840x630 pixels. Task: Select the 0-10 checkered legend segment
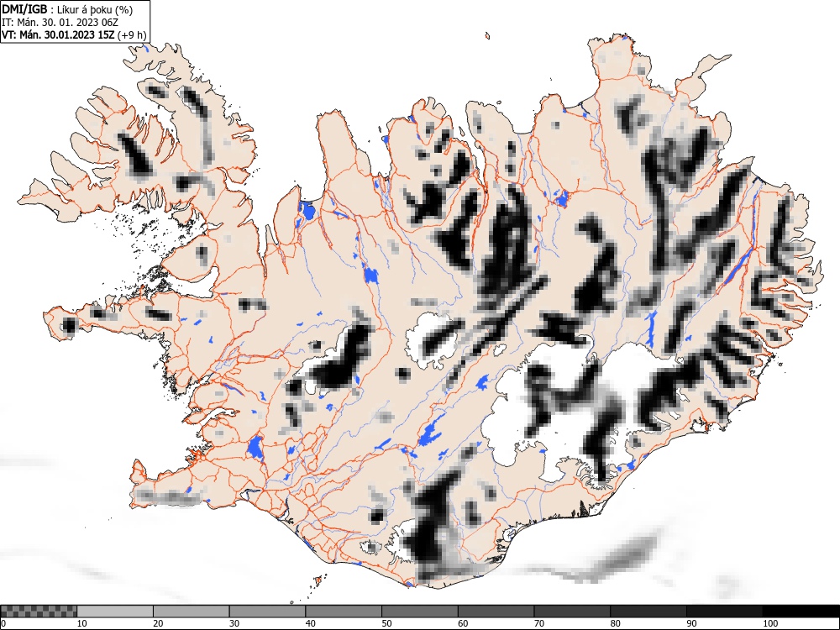click(x=39, y=612)
